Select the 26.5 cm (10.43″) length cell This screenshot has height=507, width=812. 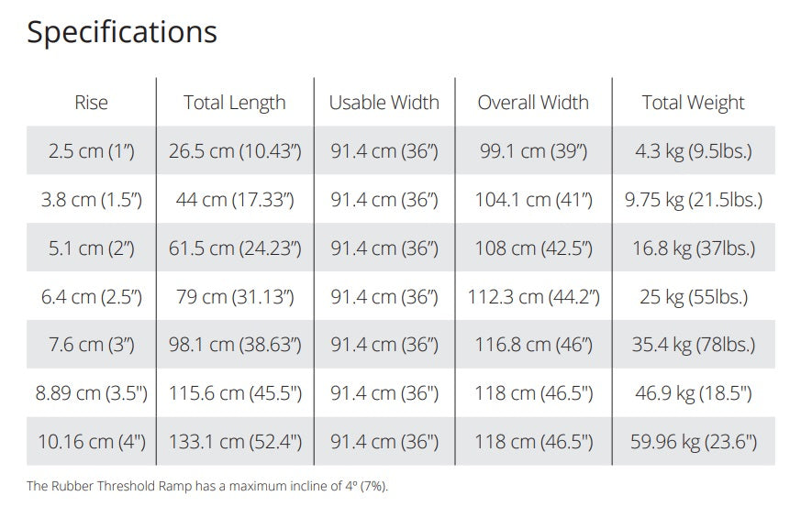click(235, 151)
